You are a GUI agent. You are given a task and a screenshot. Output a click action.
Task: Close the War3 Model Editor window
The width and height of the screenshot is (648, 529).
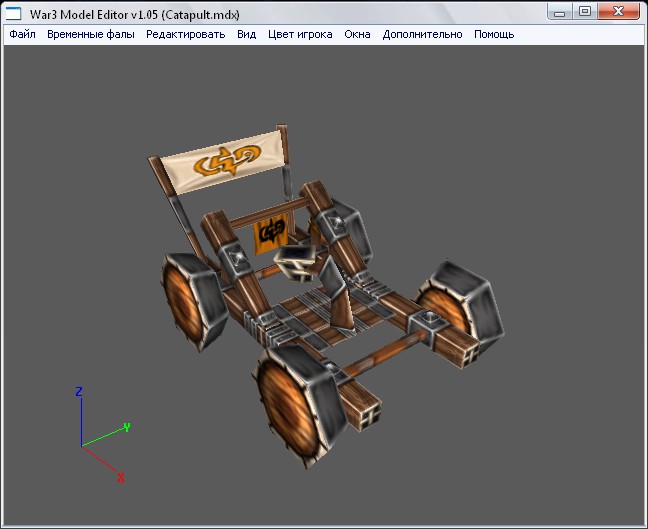[618, 12]
